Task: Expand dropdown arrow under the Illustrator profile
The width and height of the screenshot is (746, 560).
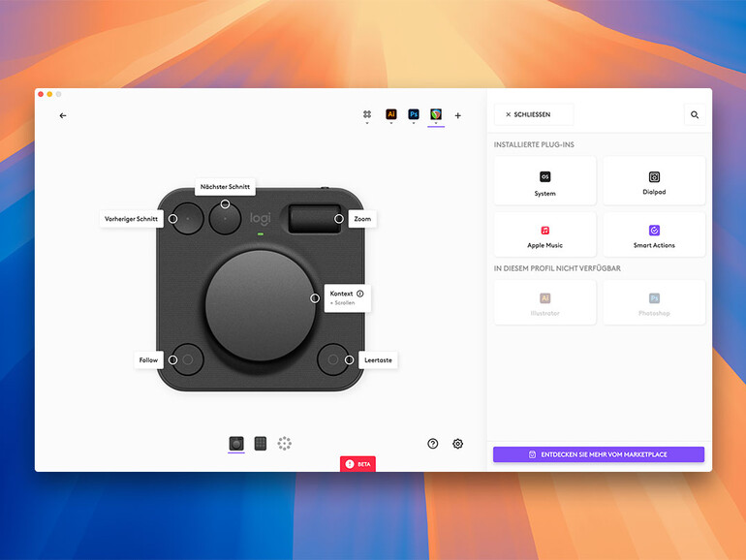Action: (x=391, y=123)
